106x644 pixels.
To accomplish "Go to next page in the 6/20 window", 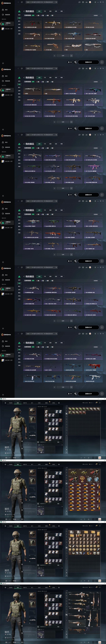I will (x=71, y=321).
